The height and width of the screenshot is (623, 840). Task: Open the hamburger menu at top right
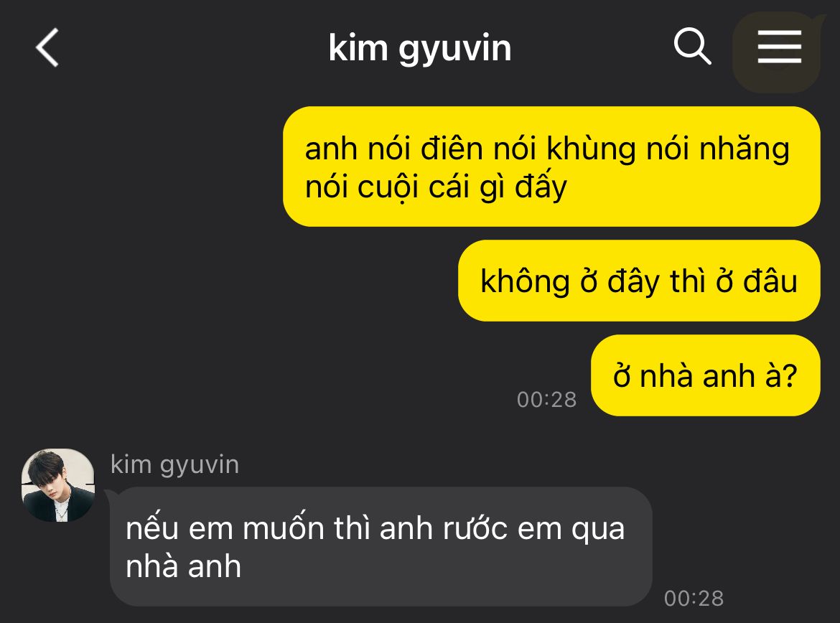click(779, 47)
